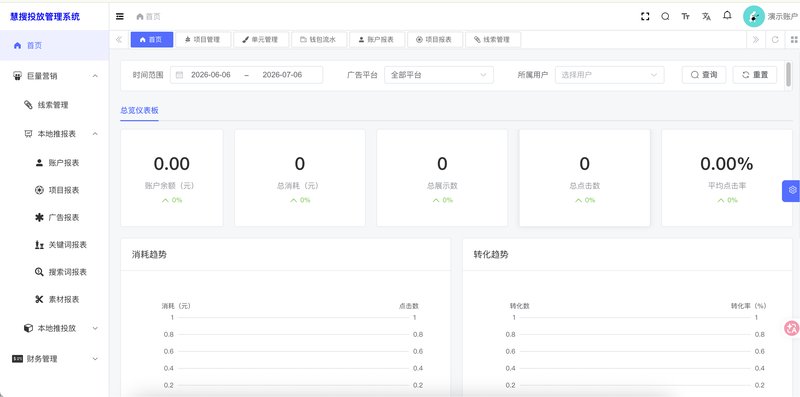This screenshot has height=397, width=800.
Task: Switch to the 首页 tab
Action: tap(152, 39)
